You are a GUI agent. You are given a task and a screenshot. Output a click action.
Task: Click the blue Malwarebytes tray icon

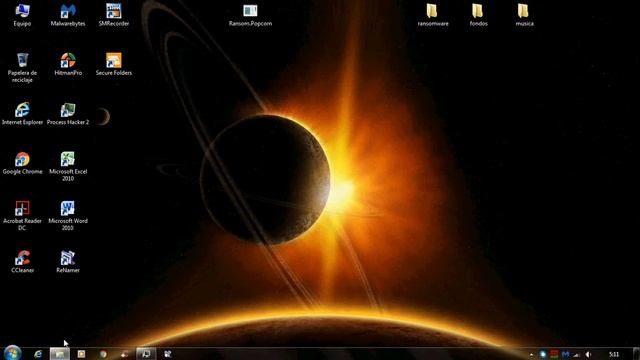565,354
